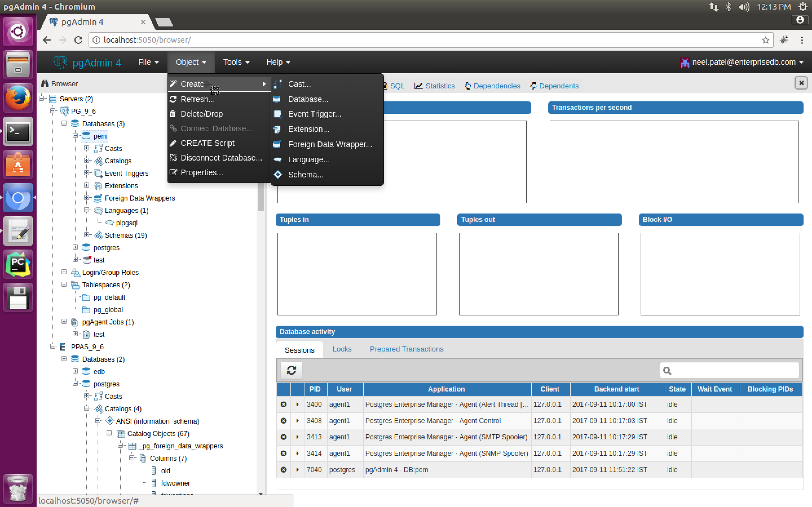Switch to the Locks tab
The width and height of the screenshot is (812, 507).
[x=342, y=349]
